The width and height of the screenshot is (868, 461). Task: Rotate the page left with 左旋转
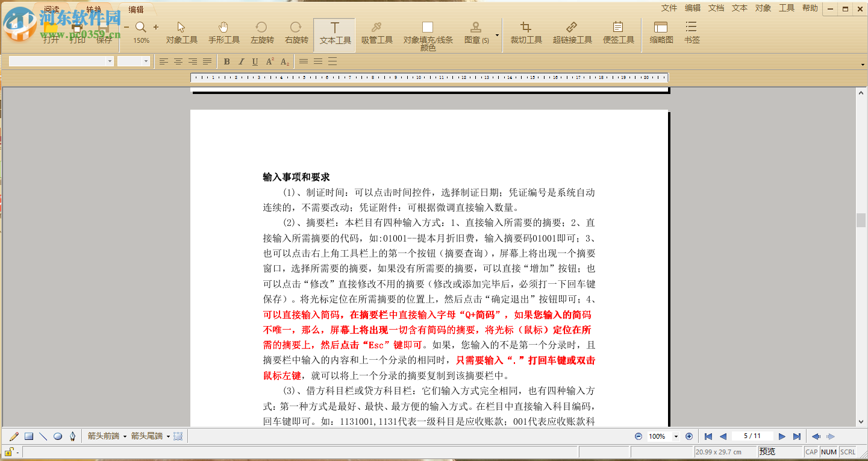[x=261, y=34]
